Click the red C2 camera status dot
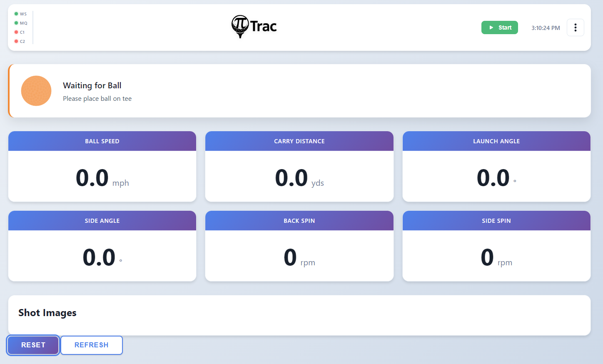603x364 pixels. tap(16, 41)
